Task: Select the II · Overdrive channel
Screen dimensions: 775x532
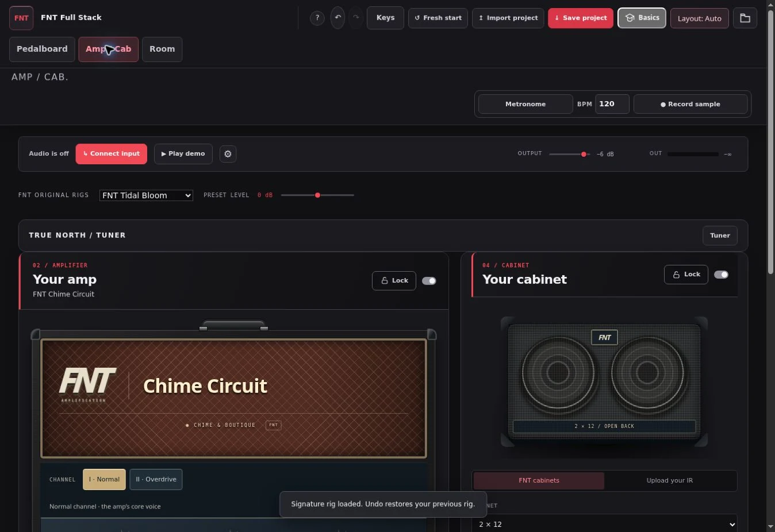Action: [156, 480]
